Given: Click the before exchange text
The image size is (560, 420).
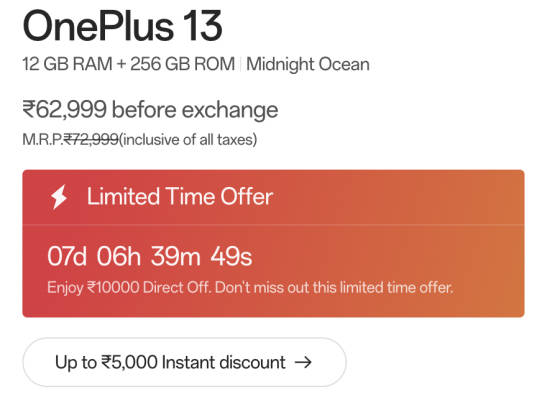Looking at the screenshot, I should pyautogui.click(x=195, y=109).
